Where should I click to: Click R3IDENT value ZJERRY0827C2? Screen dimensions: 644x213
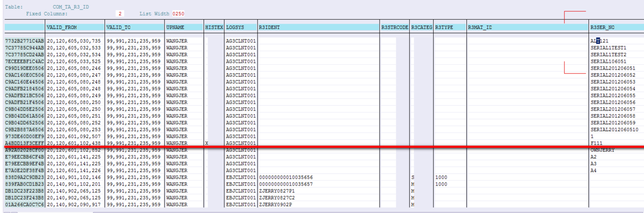click(x=276, y=198)
